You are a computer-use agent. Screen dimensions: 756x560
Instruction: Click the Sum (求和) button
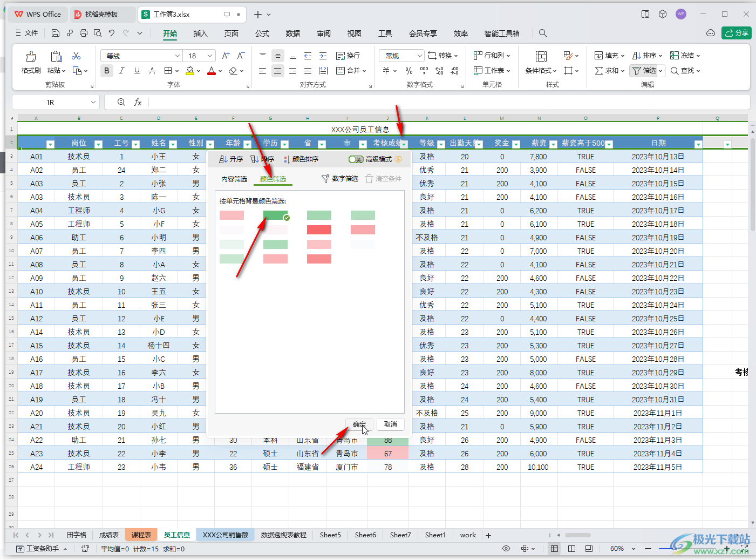click(609, 71)
